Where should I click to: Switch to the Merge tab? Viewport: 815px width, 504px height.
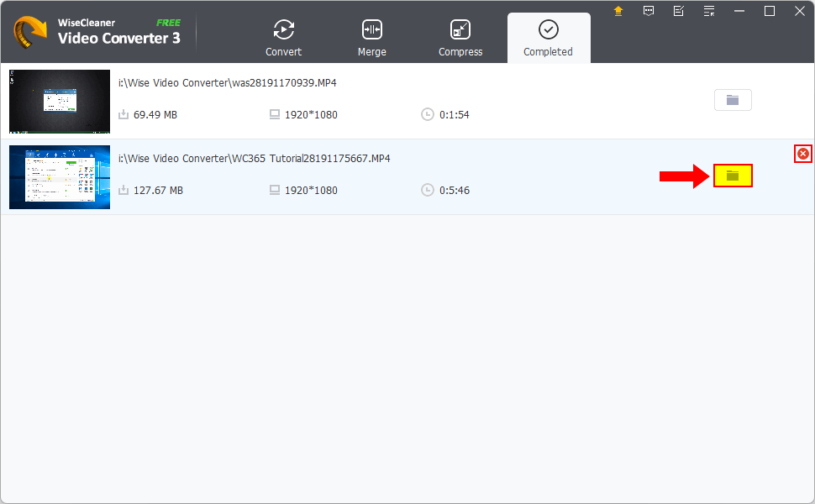point(371,39)
